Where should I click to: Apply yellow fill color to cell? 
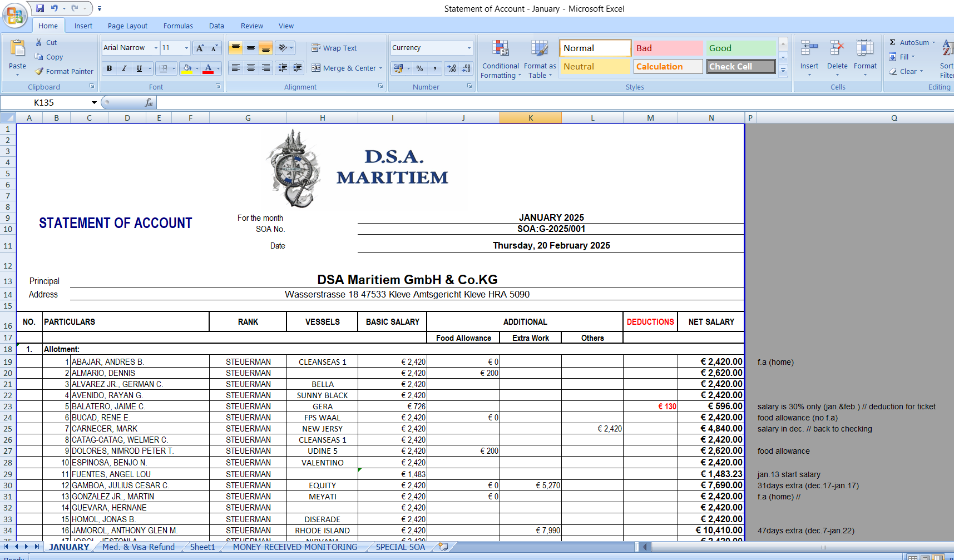click(x=187, y=68)
